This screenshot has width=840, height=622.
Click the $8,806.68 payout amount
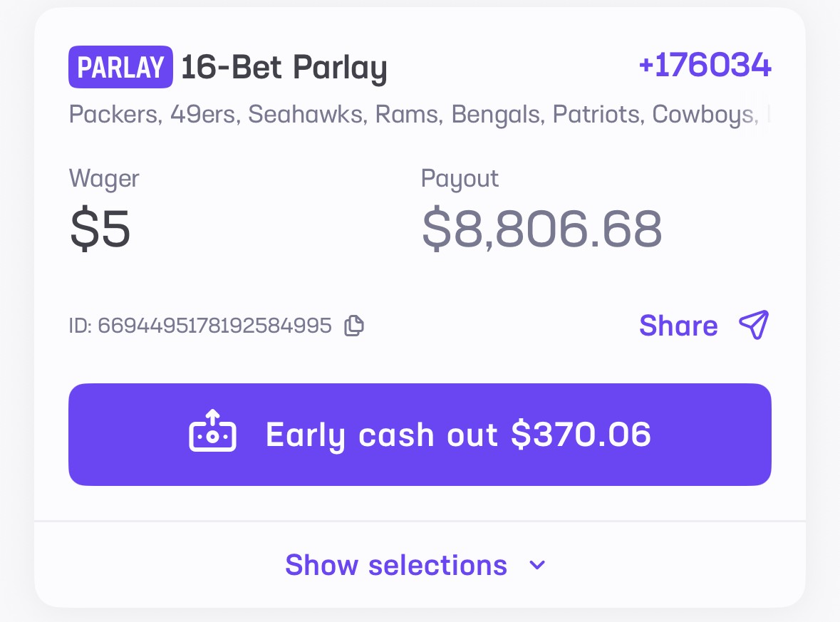541,229
